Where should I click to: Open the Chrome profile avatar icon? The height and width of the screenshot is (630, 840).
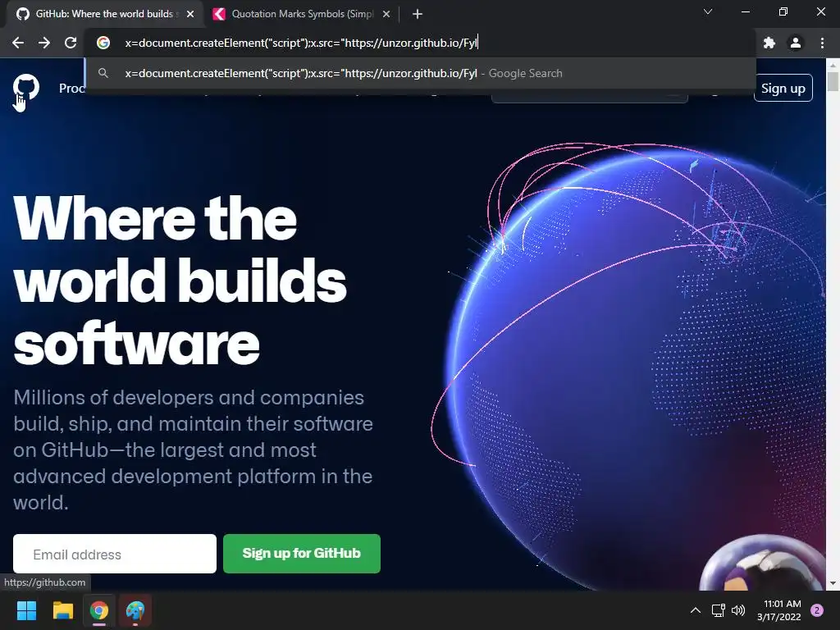pyautogui.click(x=796, y=43)
